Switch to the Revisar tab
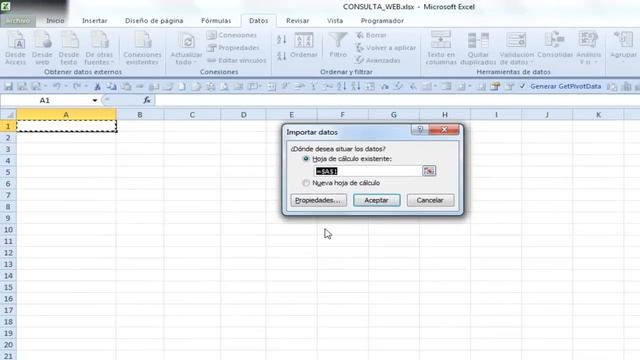Viewport: 640px width, 360px height. click(298, 20)
